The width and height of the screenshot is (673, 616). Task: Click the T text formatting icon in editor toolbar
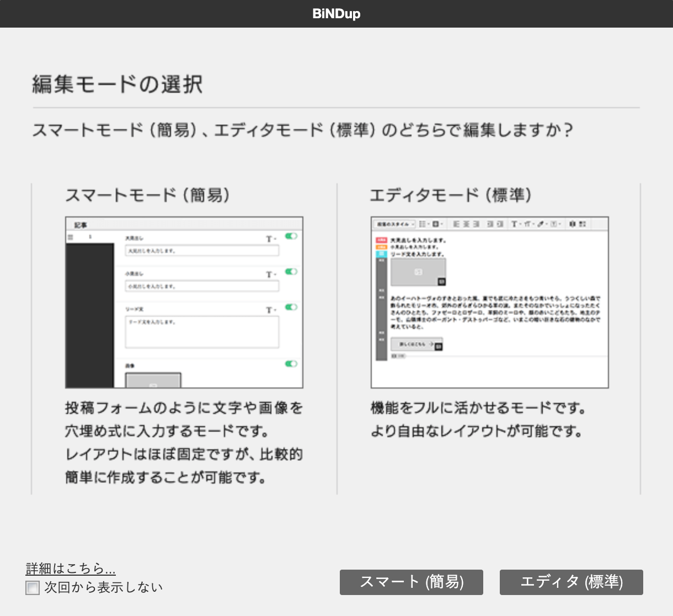[x=515, y=224]
